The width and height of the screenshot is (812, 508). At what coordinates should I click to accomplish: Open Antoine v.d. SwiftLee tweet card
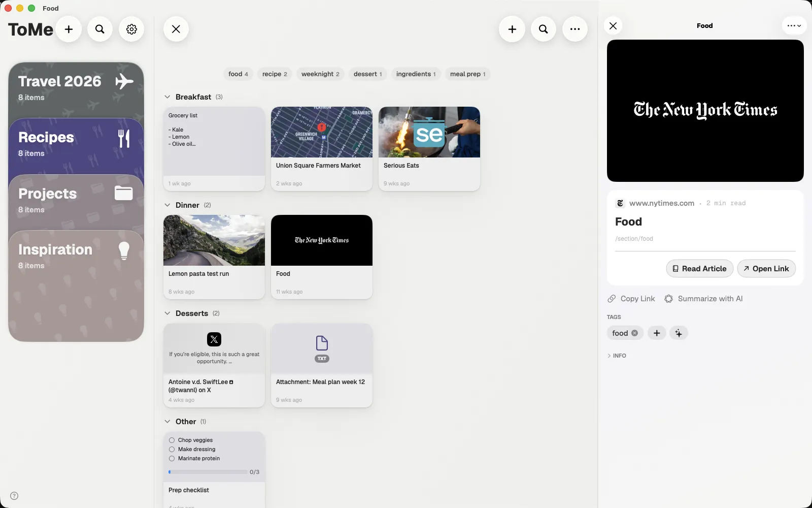(214, 365)
